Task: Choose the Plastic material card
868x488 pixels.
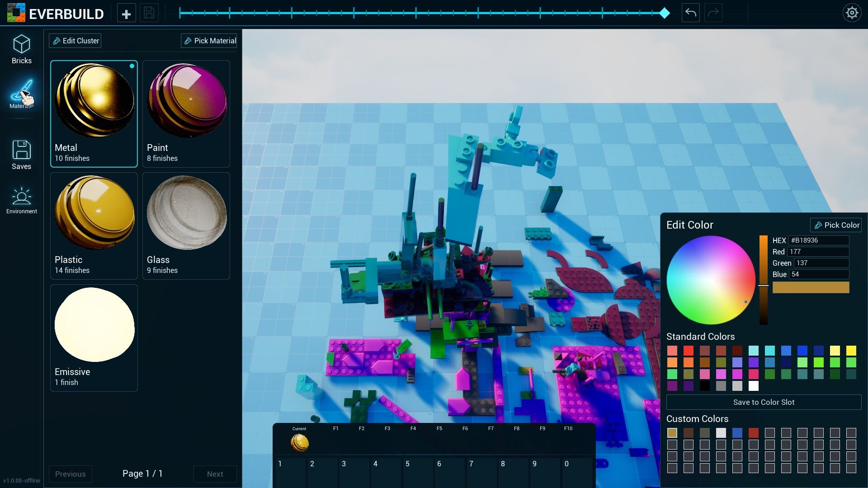Action: (94, 226)
